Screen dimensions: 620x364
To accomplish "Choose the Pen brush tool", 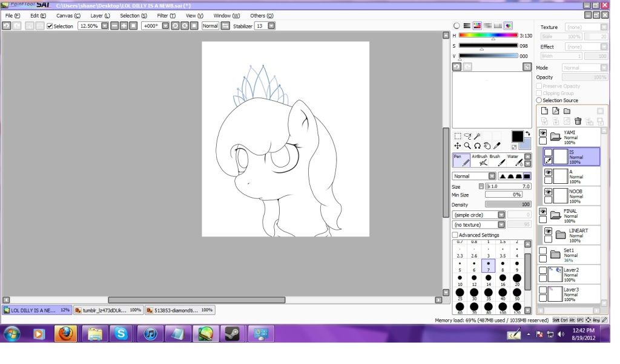I will coord(461,160).
